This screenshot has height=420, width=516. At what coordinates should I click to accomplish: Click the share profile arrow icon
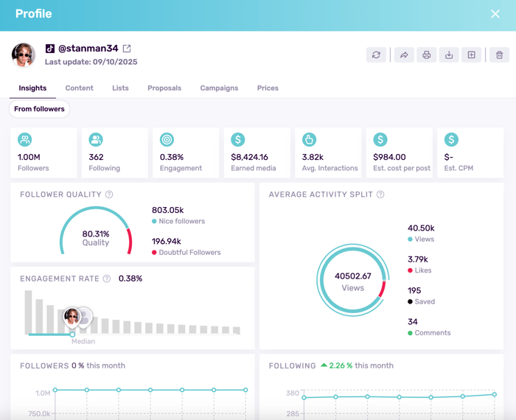tap(404, 55)
